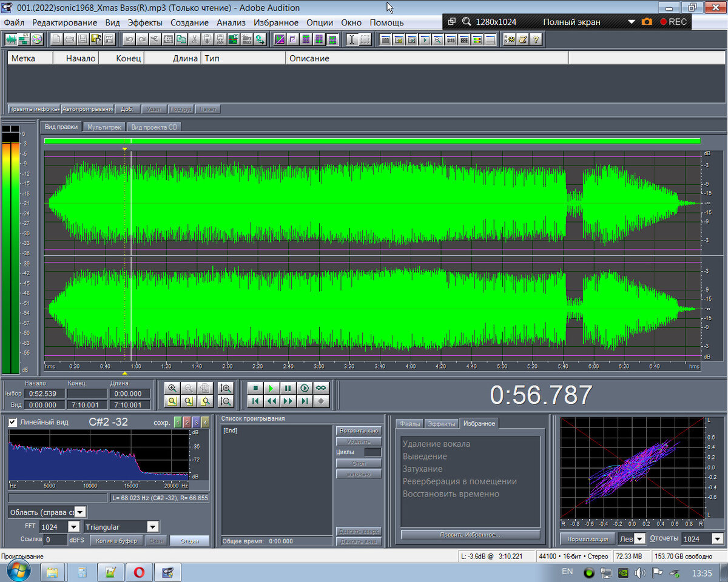This screenshot has height=582, width=728.
Task: Open the Отсчеты 1024 dropdown
Action: point(718,538)
